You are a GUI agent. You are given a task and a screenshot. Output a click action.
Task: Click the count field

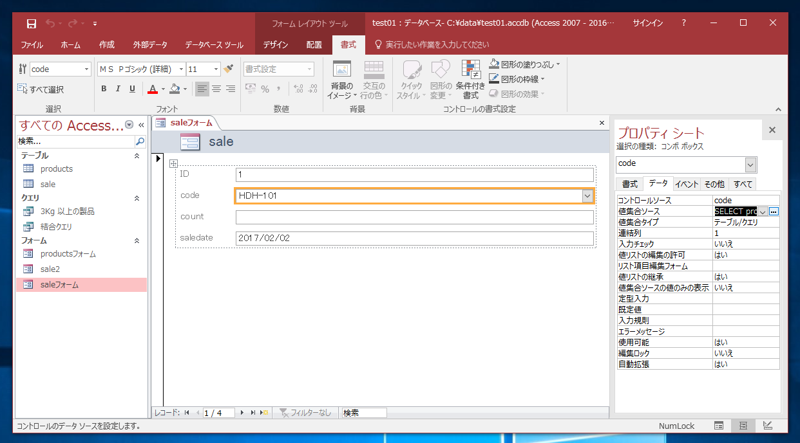[414, 217]
